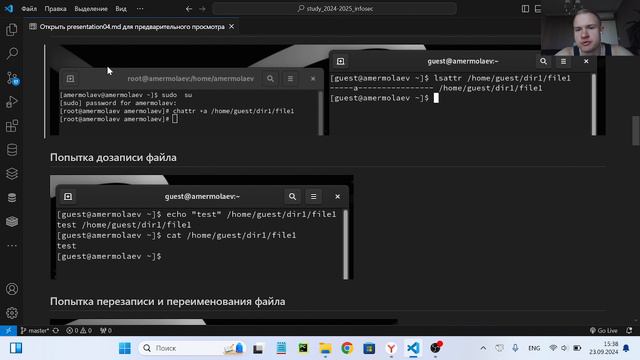Image resolution: width=640 pixels, height=360 pixels.
Task: Open File Explorer from the taskbar
Action: 325,348
